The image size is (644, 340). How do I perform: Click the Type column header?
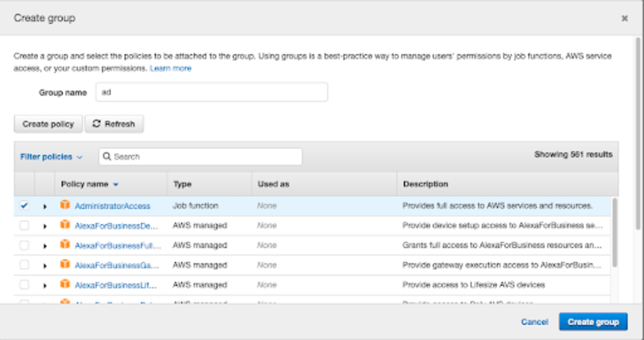coord(182,184)
